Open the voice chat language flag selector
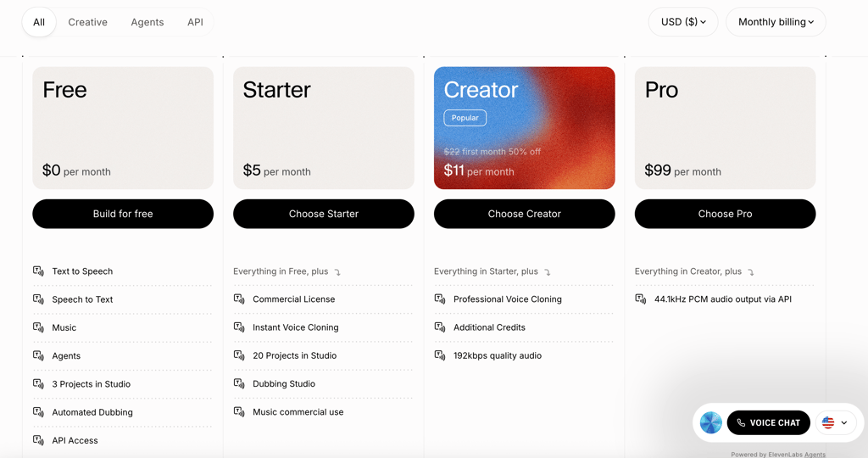This screenshot has width=868, height=458. pos(835,422)
